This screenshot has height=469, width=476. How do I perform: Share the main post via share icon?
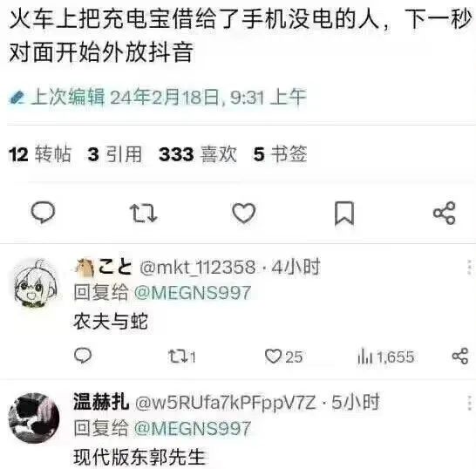(445, 213)
